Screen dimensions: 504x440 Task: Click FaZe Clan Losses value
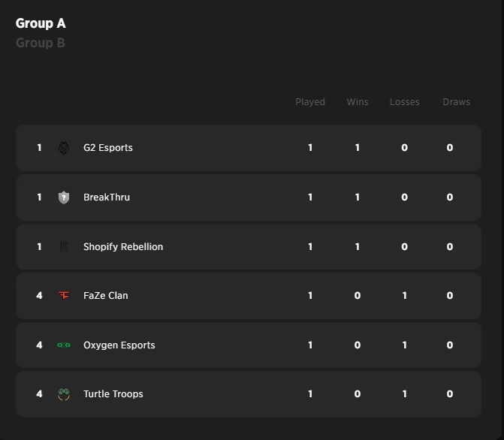[404, 295]
